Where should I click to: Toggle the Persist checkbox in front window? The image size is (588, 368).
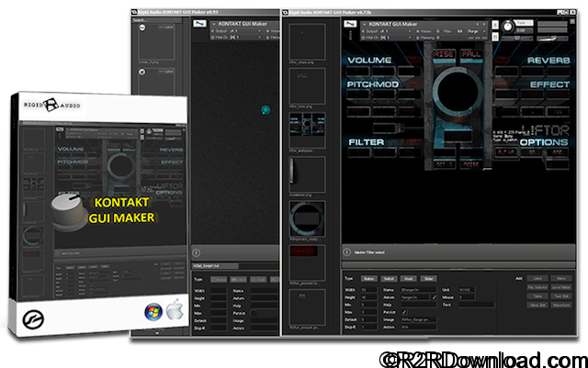pyautogui.click(x=404, y=312)
